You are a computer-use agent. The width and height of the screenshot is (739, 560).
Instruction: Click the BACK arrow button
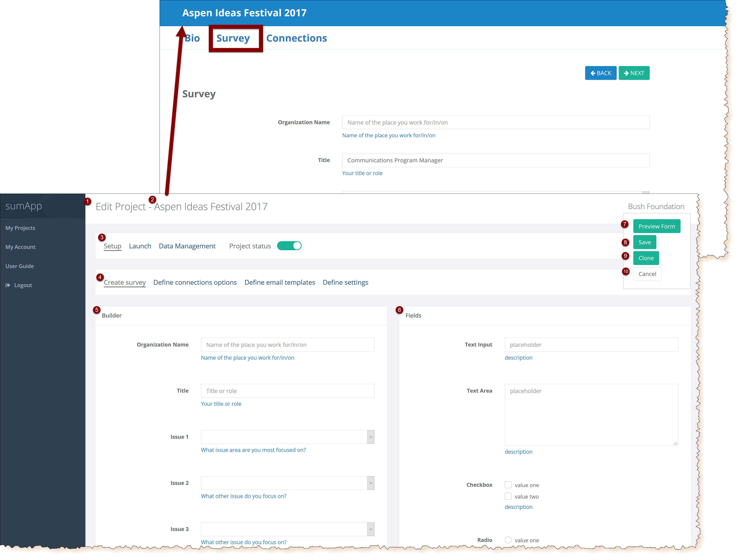(600, 73)
